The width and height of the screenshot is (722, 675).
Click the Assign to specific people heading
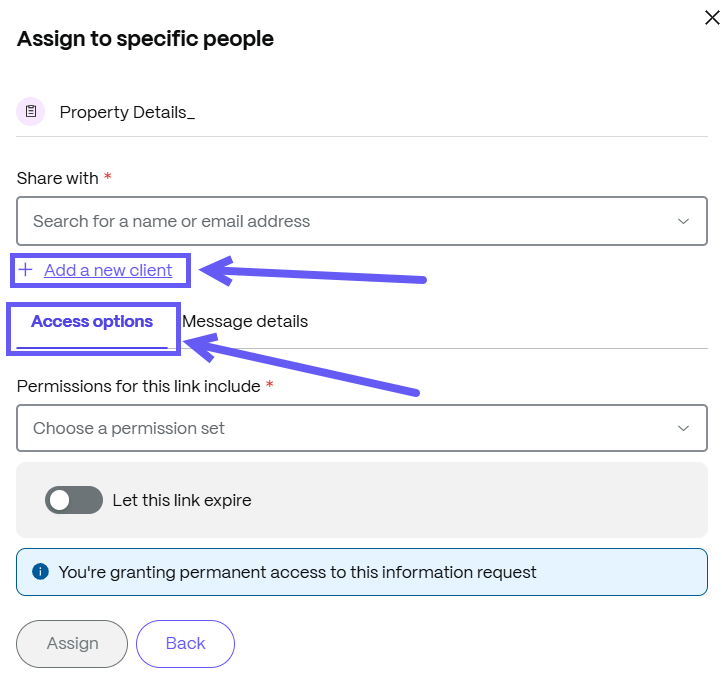[146, 39]
